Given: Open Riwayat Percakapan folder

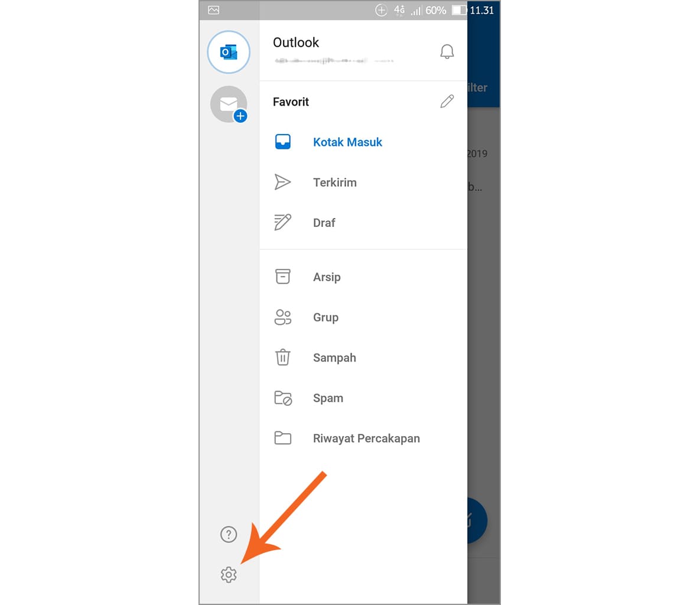Looking at the screenshot, I should (363, 438).
